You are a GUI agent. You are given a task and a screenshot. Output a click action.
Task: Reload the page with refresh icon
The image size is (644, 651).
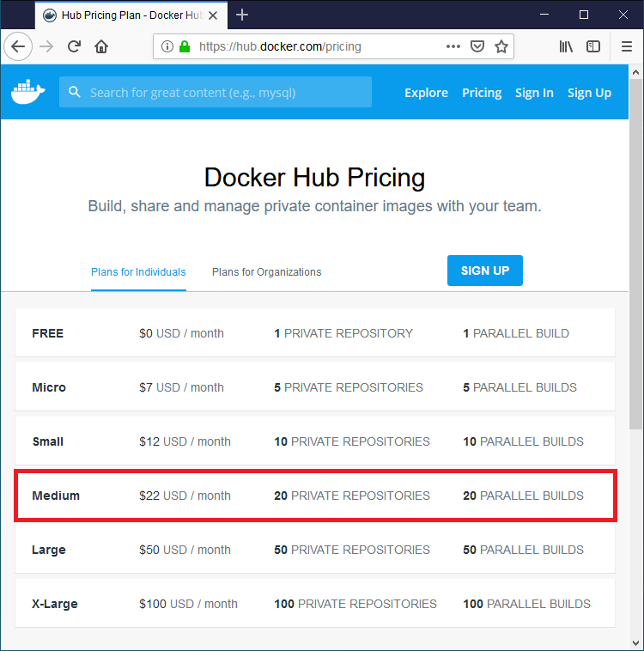click(75, 46)
